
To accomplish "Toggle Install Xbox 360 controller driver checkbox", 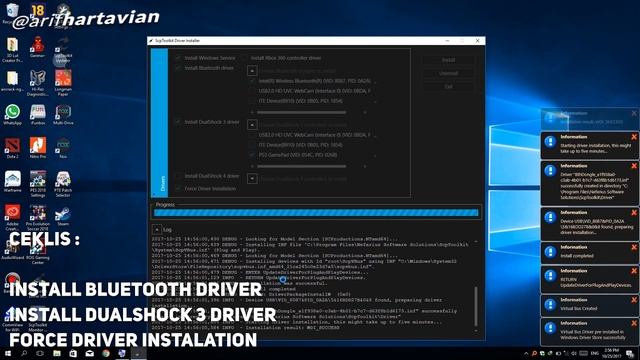I will coord(244,58).
